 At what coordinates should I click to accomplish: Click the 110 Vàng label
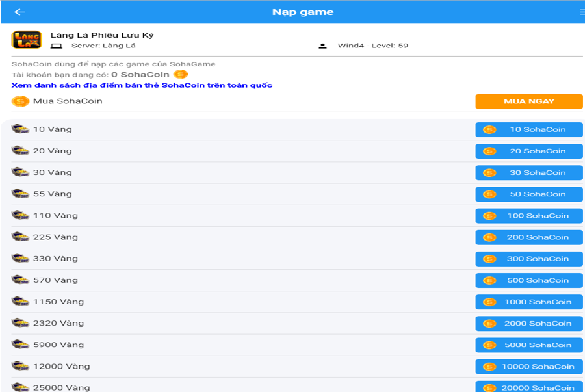(x=55, y=216)
